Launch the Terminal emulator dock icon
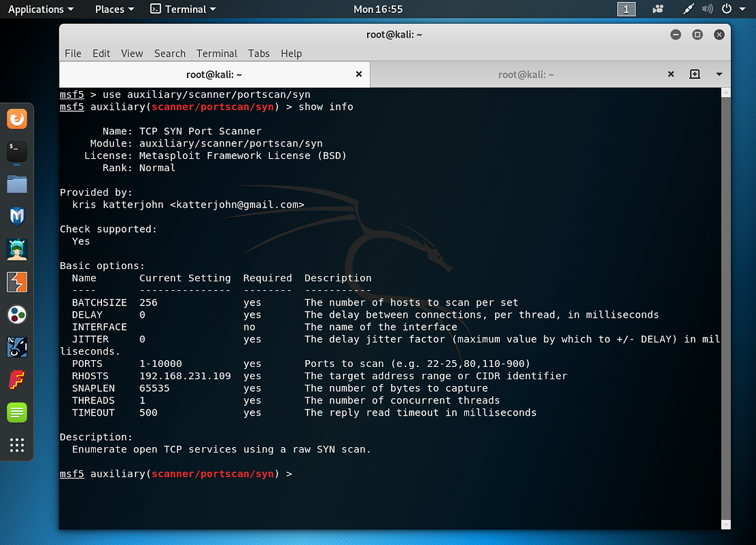This screenshot has width=756, height=545. (x=16, y=152)
